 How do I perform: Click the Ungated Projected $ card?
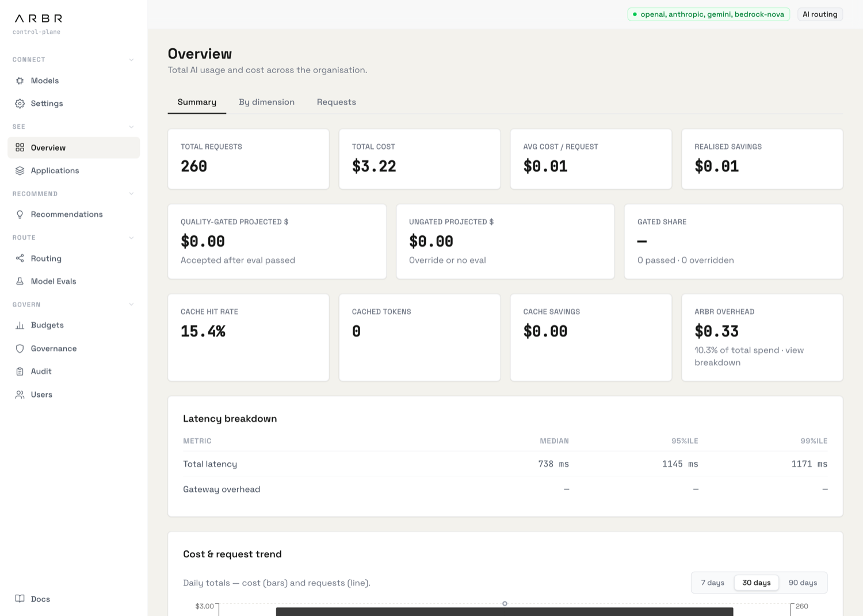tap(505, 242)
